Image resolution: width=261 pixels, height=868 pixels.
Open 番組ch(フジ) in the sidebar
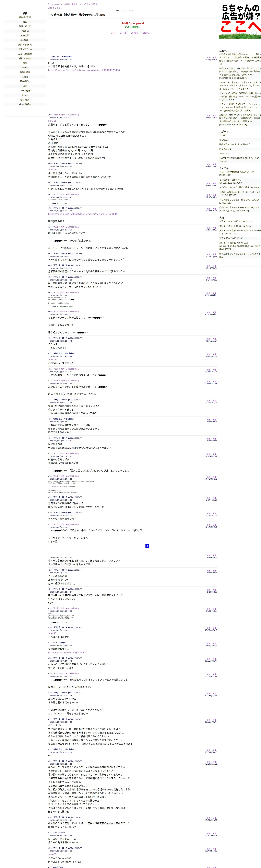(x=25, y=17)
